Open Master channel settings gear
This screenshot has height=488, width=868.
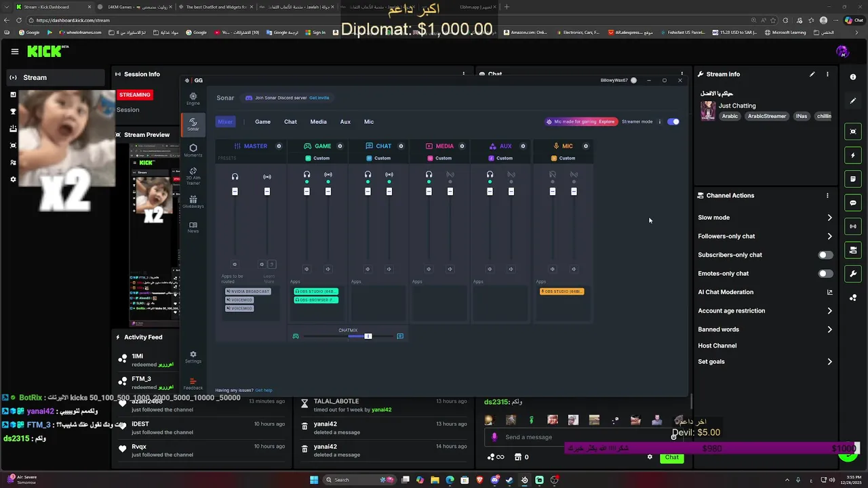coord(279,146)
